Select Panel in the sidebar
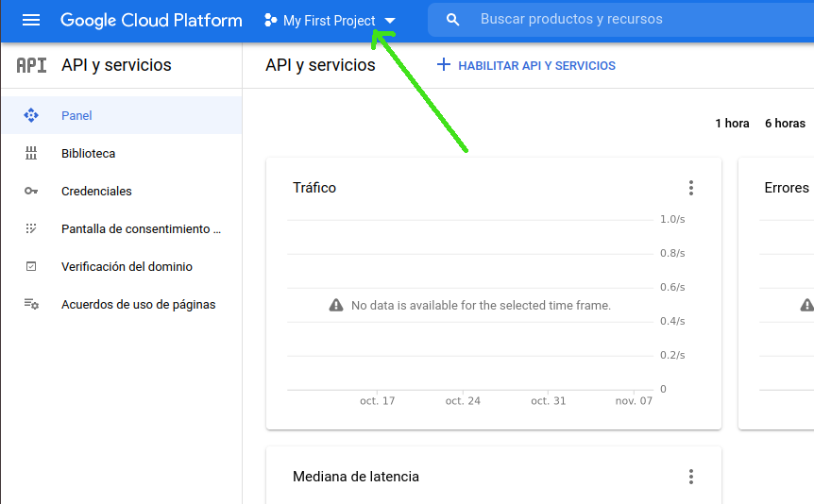Viewport: 814px width, 504px height. pyautogui.click(x=122, y=115)
